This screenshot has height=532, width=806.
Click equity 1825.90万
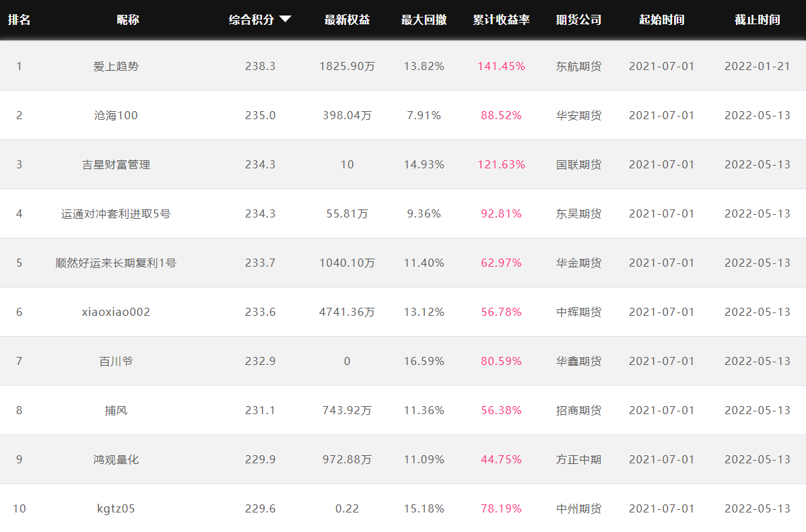click(347, 66)
